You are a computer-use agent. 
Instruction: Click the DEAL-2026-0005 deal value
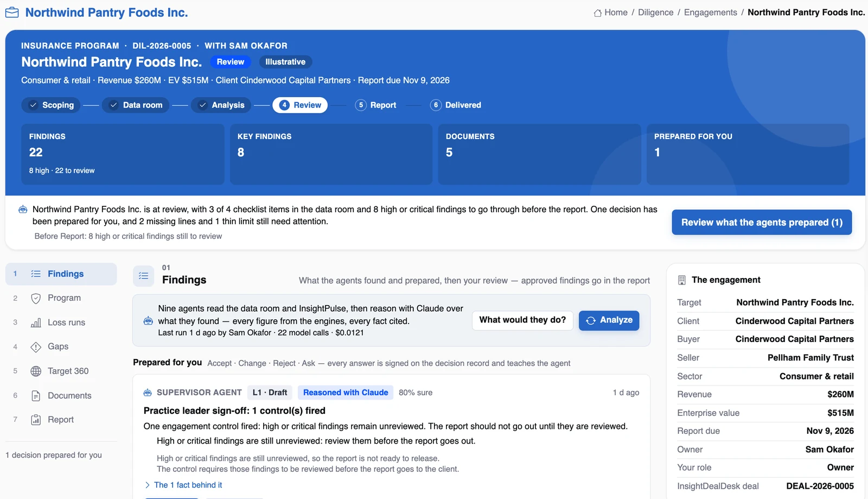tap(820, 486)
